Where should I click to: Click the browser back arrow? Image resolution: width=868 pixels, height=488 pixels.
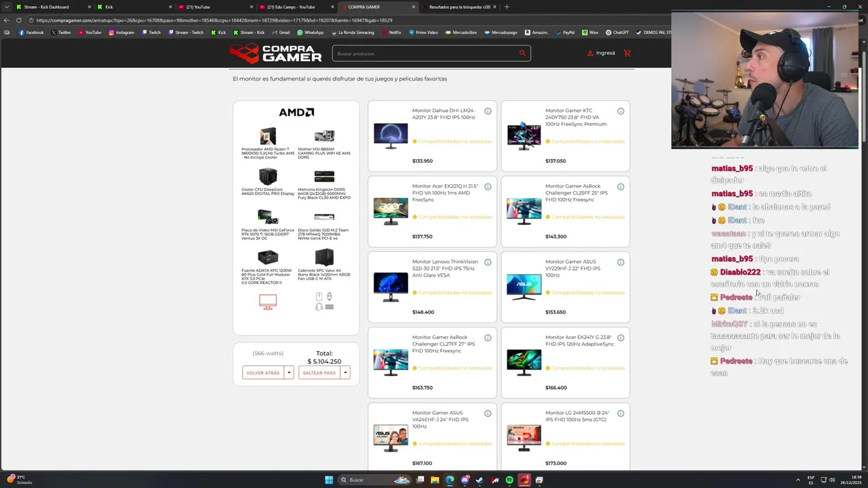tap(7, 20)
